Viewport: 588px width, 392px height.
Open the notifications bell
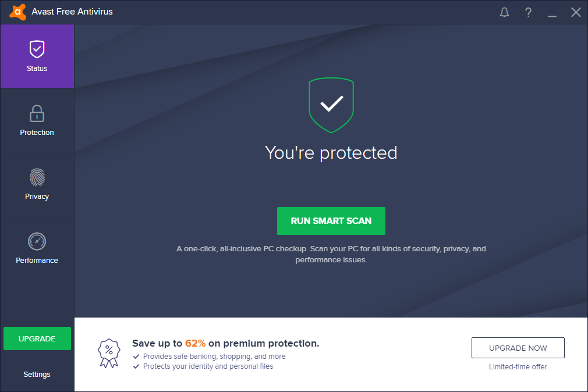pos(505,12)
